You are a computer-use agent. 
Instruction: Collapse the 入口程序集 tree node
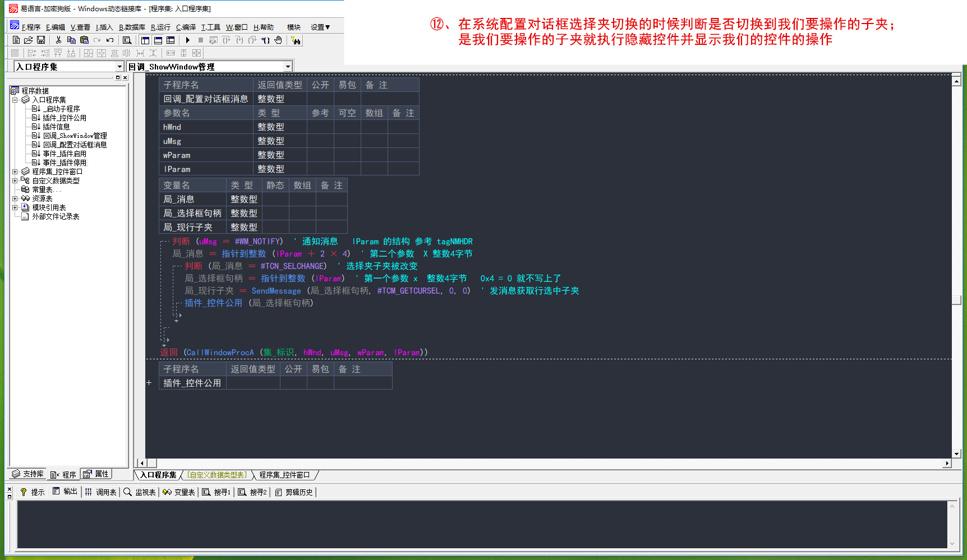[15, 100]
